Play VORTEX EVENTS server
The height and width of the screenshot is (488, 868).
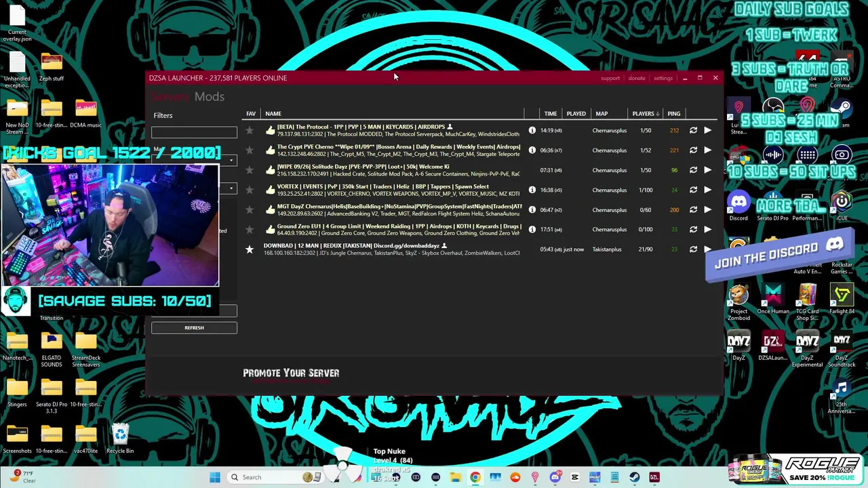(x=707, y=190)
